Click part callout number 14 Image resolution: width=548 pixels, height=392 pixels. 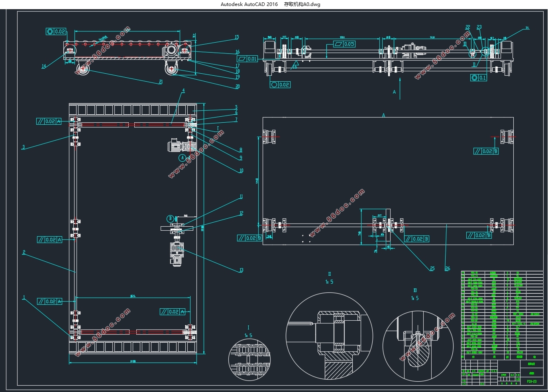coord(44,66)
